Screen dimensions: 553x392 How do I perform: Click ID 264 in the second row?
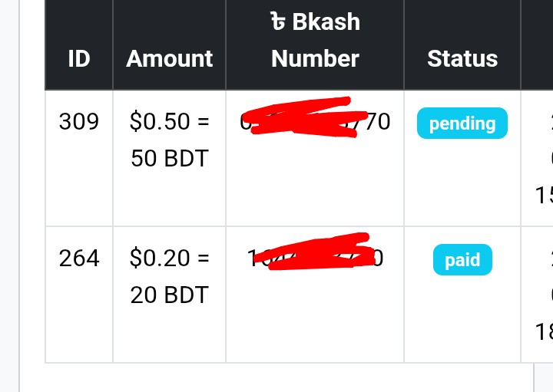tap(79, 259)
